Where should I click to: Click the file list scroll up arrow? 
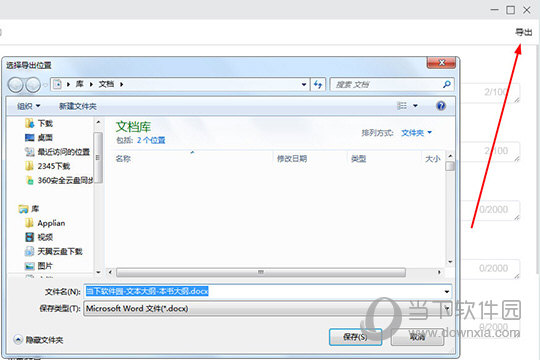pyautogui.click(x=450, y=156)
